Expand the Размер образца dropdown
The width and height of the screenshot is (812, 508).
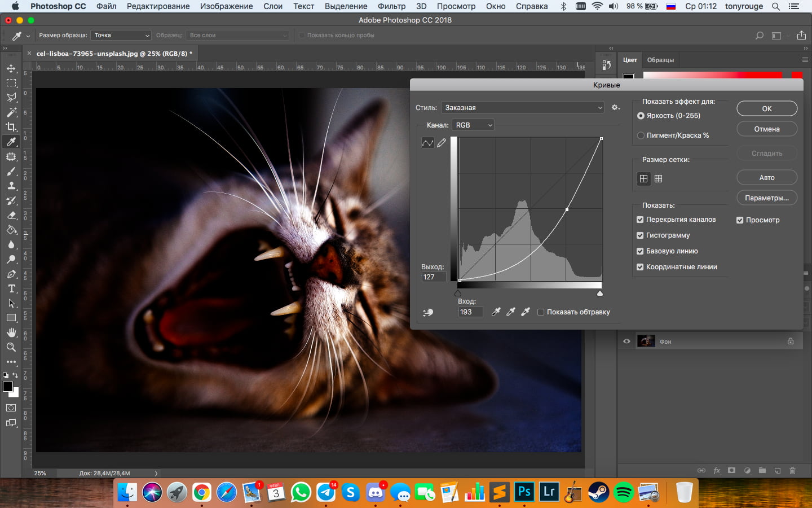(x=121, y=35)
